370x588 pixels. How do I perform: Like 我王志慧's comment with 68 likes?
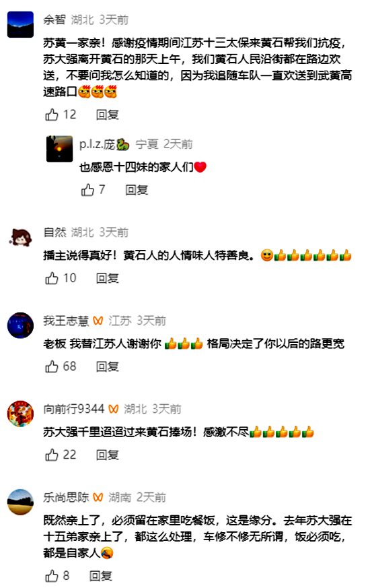[x=52, y=367]
